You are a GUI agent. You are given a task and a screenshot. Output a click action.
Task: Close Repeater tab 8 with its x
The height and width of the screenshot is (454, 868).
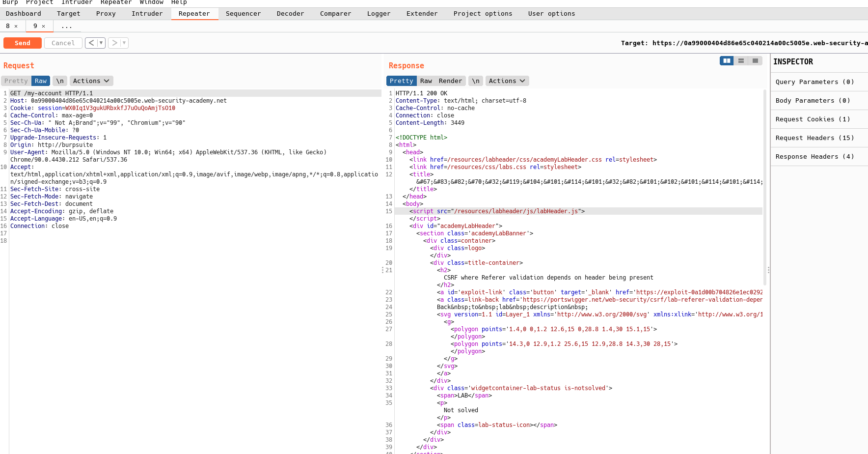point(16,26)
